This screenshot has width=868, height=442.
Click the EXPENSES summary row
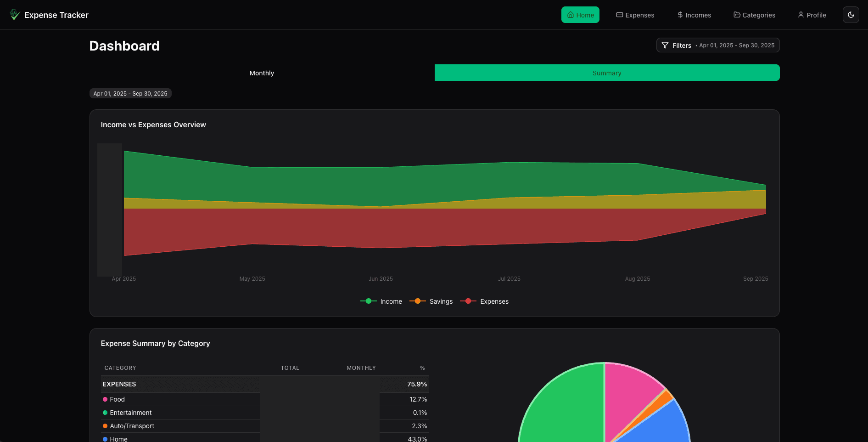265,384
